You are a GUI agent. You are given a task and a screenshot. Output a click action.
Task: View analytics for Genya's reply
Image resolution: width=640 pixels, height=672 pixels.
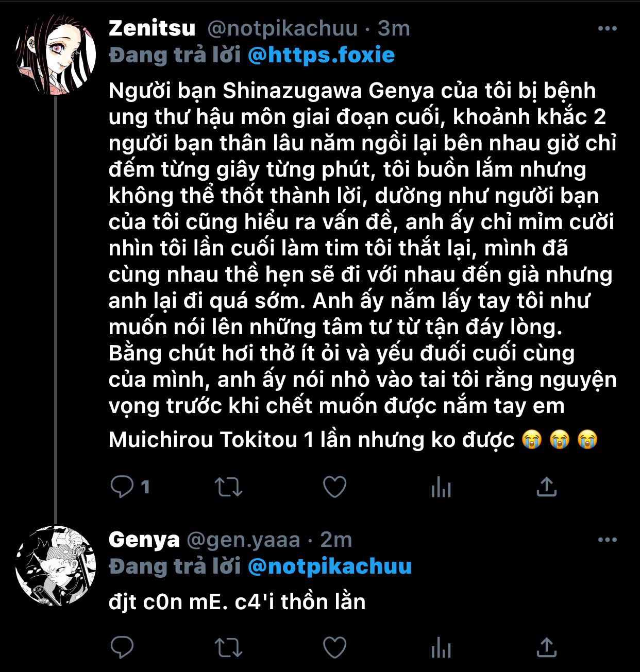tap(441, 647)
